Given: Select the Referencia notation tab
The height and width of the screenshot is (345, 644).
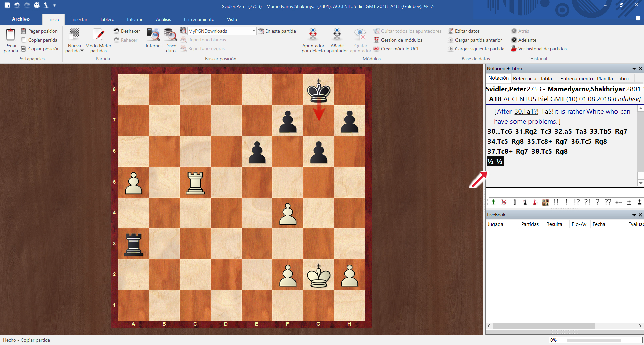Looking at the screenshot, I should pos(524,79).
